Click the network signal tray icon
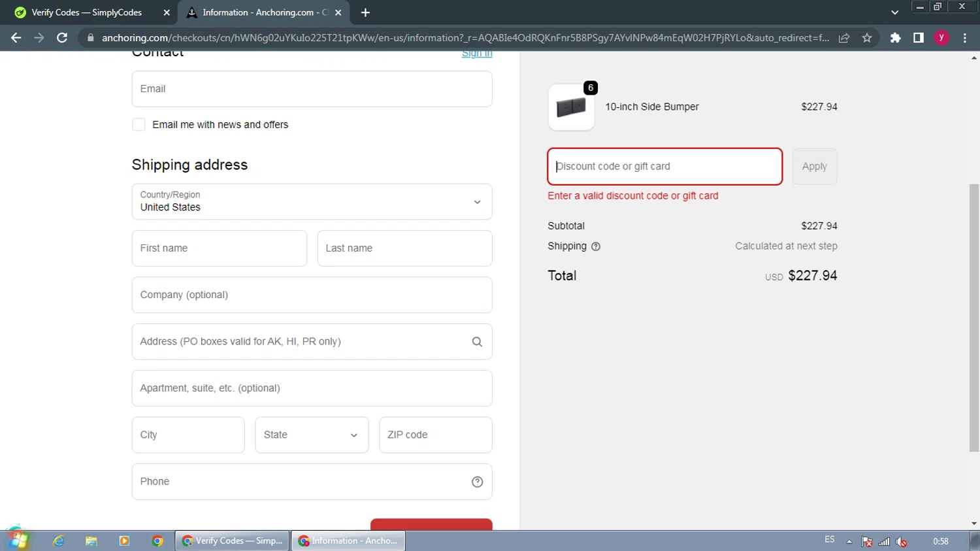Screen dimensions: 980x551 pos(885,542)
